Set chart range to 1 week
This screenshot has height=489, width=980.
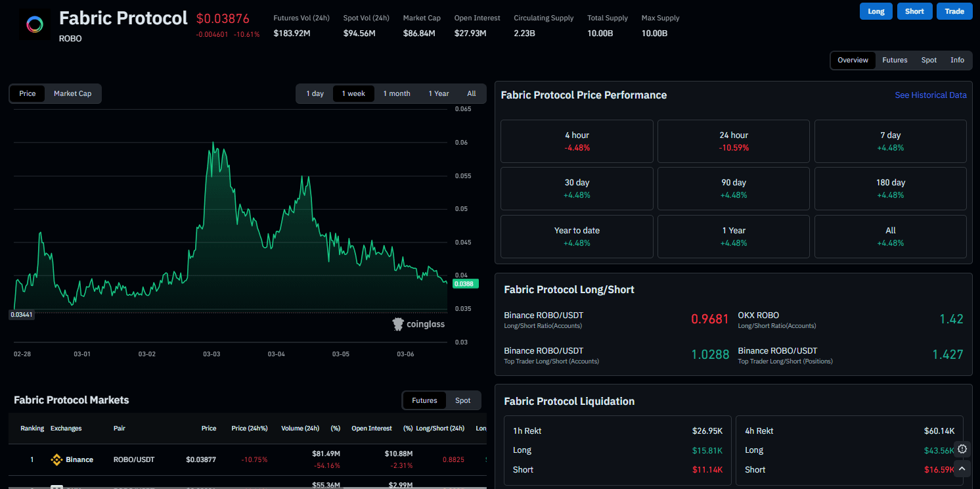353,93
